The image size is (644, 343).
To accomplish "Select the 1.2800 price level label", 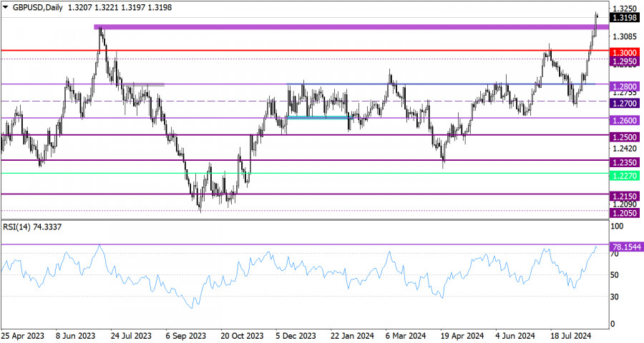I will pyautogui.click(x=625, y=86).
